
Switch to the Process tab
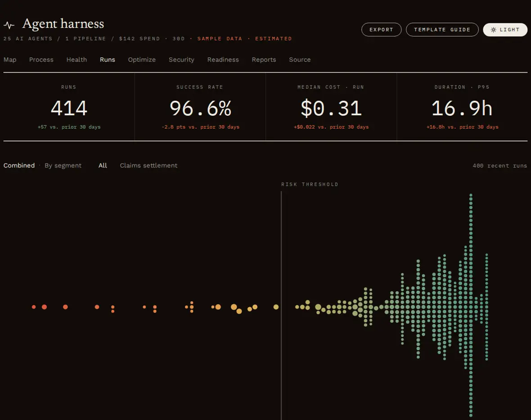[x=41, y=59]
